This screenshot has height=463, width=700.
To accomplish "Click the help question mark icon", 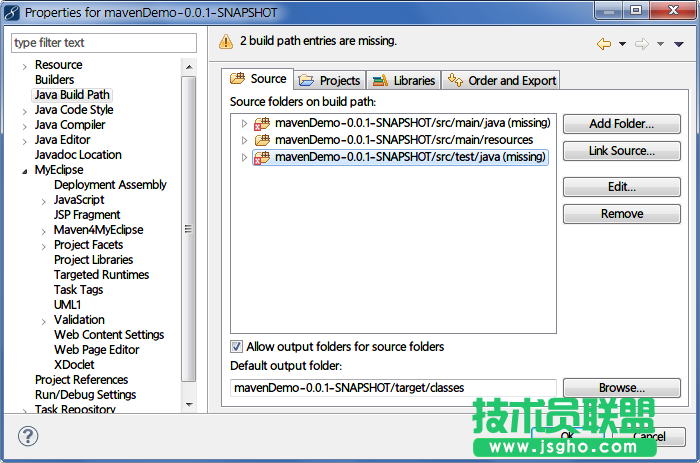I will (28, 437).
